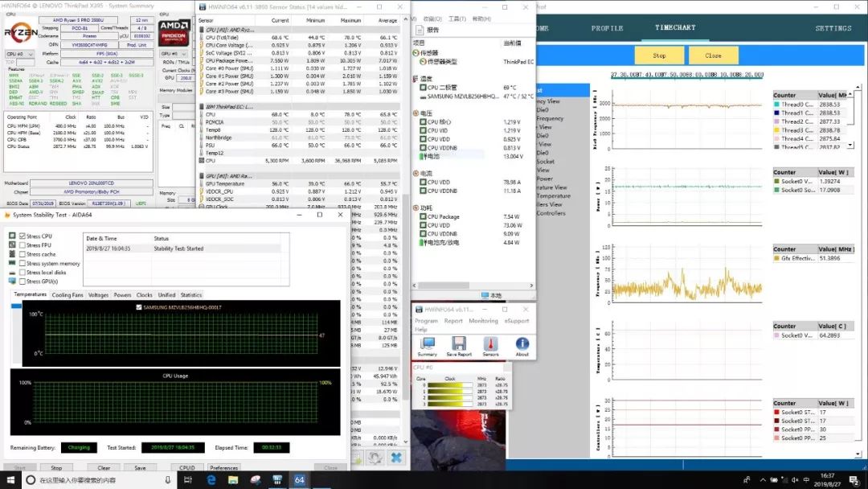Image resolution: width=868 pixels, height=489 pixels.
Task: Open Microsoft Edge from the taskbar
Action: pyautogui.click(x=212, y=480)
